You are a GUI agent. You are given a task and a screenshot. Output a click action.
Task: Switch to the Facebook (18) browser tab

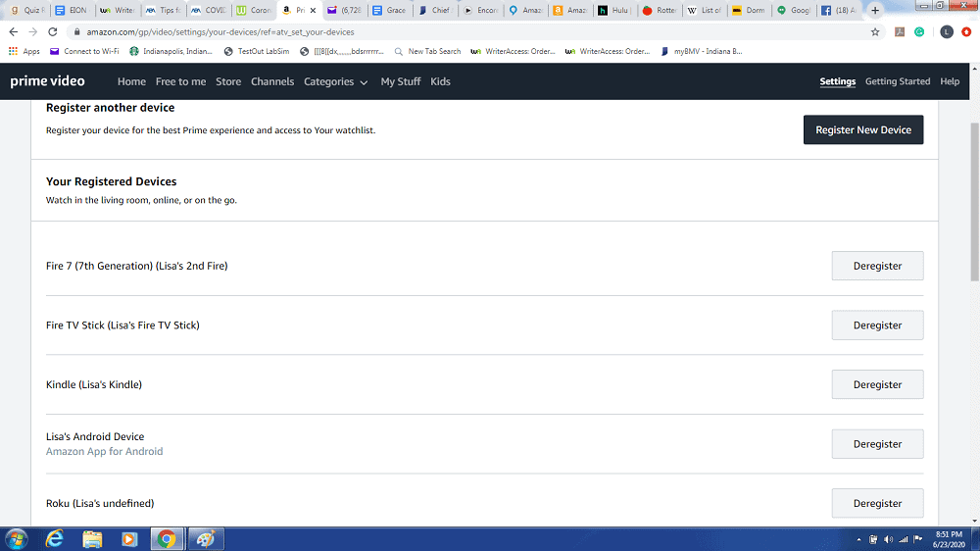click(839, 10)
